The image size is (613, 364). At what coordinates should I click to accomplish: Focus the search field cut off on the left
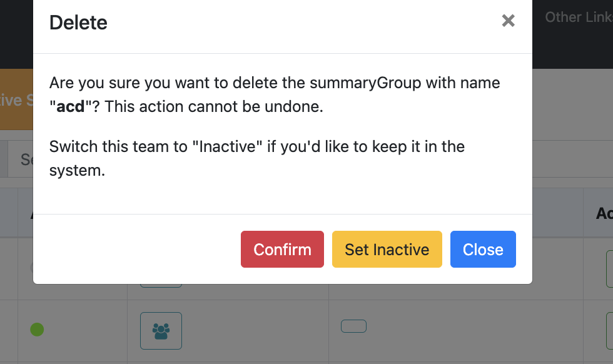click(21, 159)
